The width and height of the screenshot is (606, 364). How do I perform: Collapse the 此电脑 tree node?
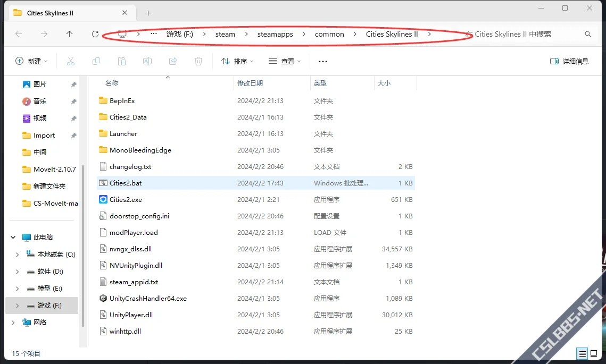coord(13,238)
